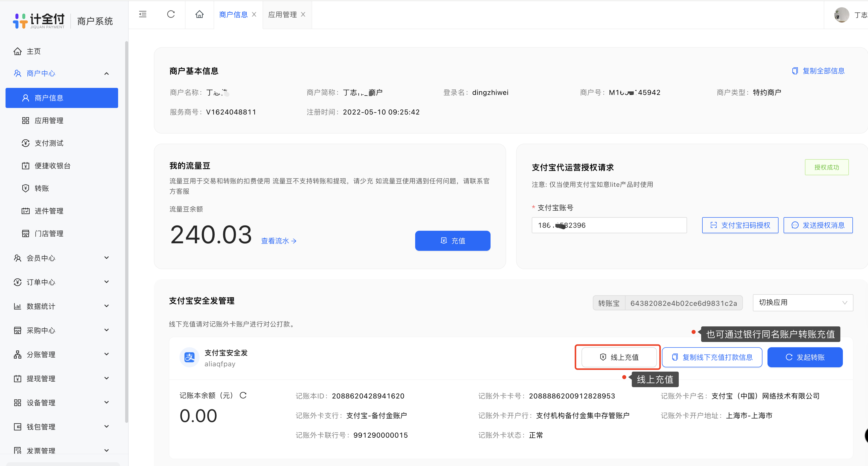Viewport: 868px width, 466px height.
Task: Click the blue 充值 button
Action: coord(453,241)
